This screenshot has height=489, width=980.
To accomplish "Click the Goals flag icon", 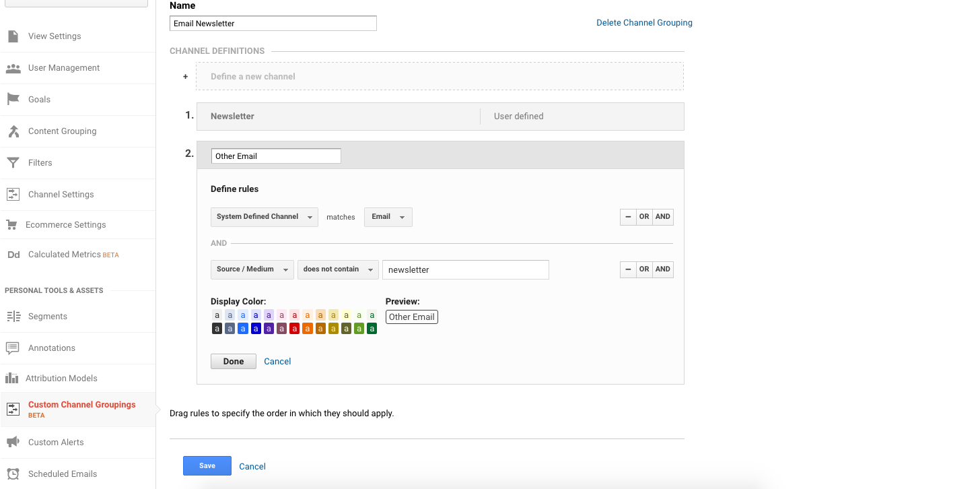I will pos(12,99).
